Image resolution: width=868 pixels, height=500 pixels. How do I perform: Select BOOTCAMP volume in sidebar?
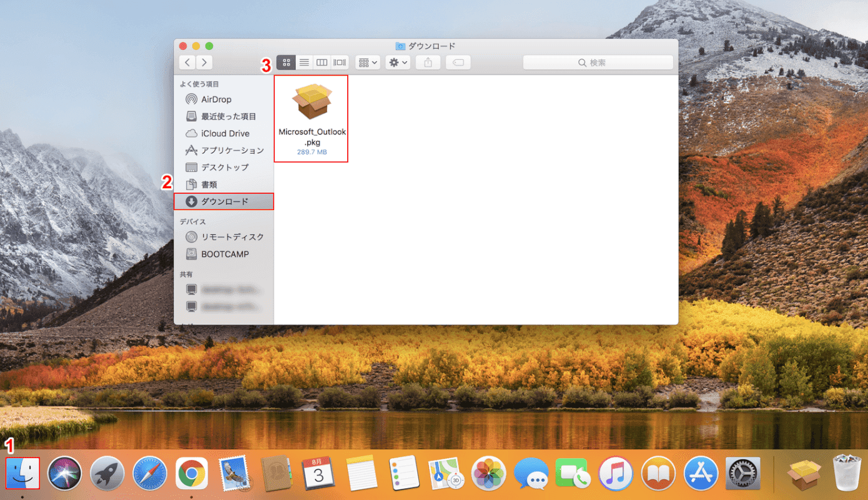[224, 254]
